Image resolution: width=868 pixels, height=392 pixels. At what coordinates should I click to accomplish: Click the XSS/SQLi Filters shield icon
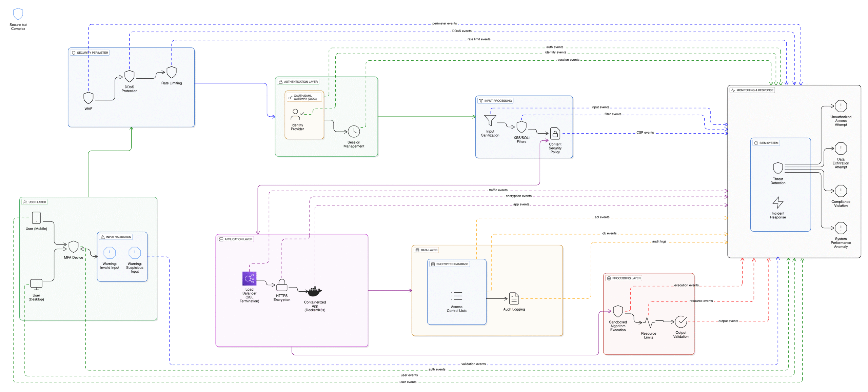[x=521, y=127]
